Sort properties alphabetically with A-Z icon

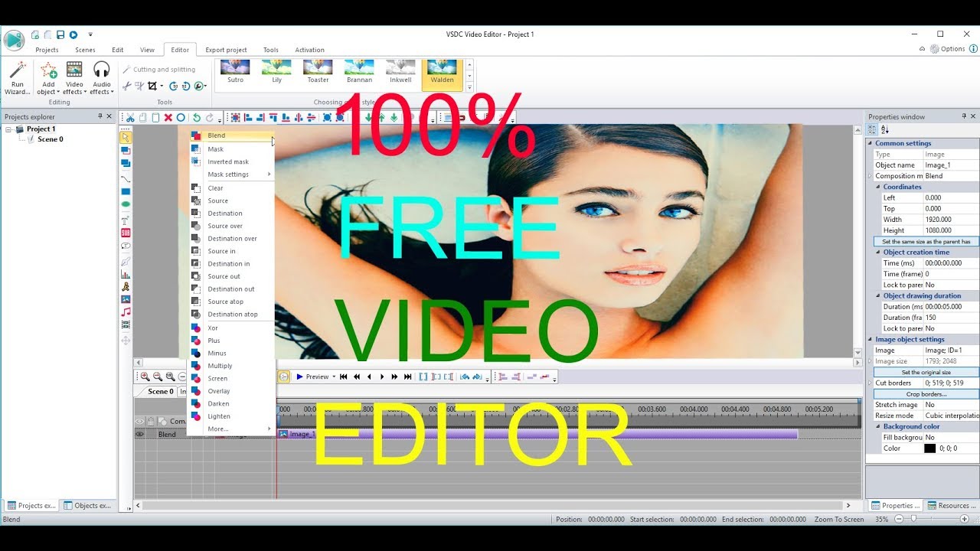[885, 129]
